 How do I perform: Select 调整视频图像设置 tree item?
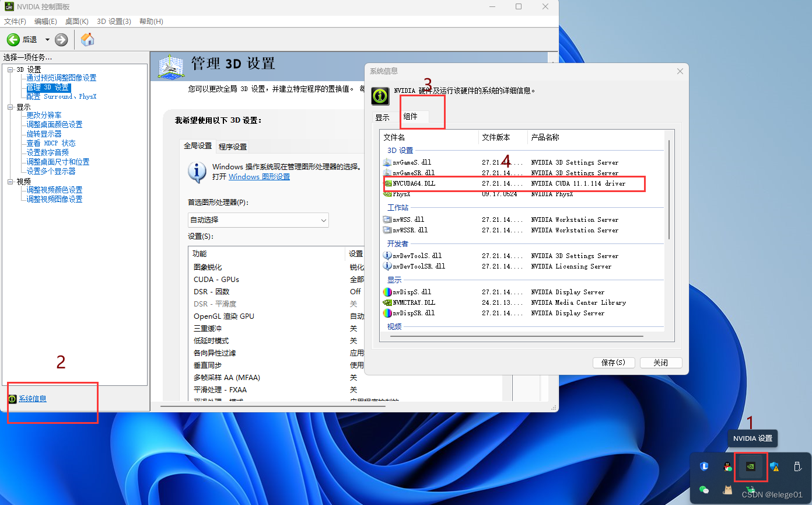[x=54, y=200]
